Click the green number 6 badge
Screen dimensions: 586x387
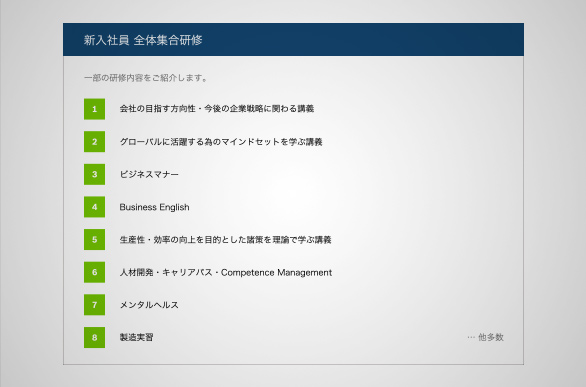94,272
